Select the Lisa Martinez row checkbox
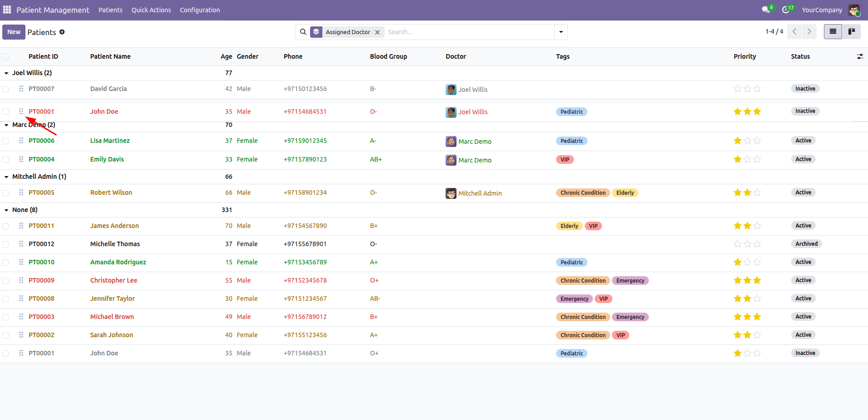Image resolution: width=868 pixels, height=420 pixels. coord(5,141)
